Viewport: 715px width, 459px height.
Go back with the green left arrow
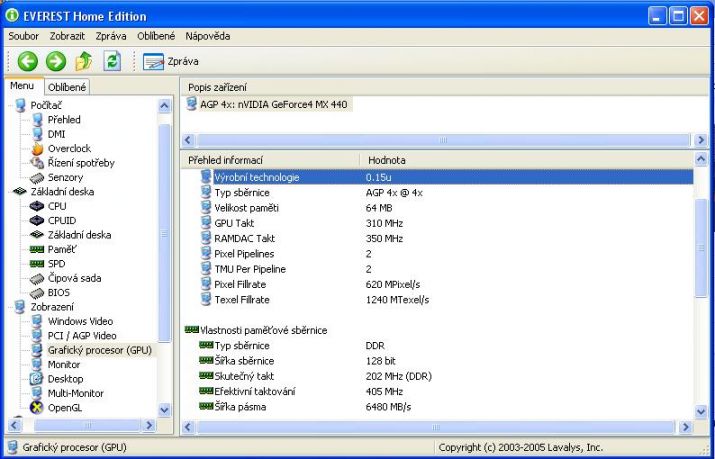[27, 61]
